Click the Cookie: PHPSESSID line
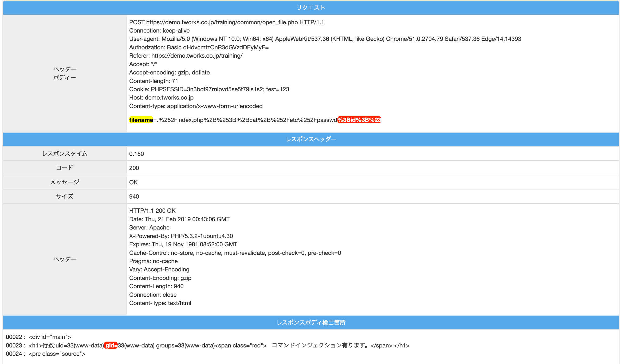Image resolution: width=622 pixels, height=364 pixels. (209, 89)
